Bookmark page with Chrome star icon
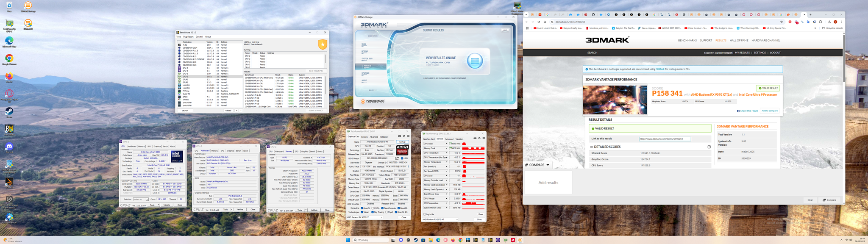Screen dimensions: 868x244 (x=781, y=22)
